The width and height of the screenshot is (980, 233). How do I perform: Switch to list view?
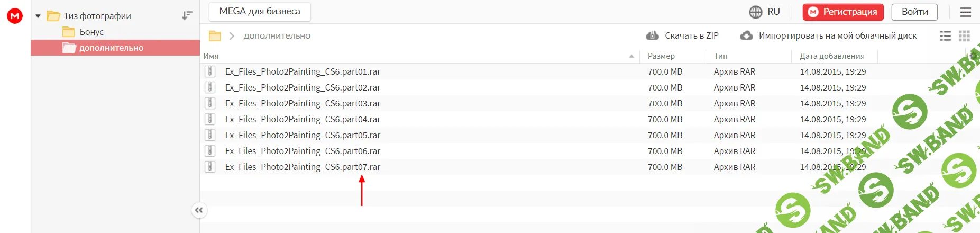pos(945,36)
